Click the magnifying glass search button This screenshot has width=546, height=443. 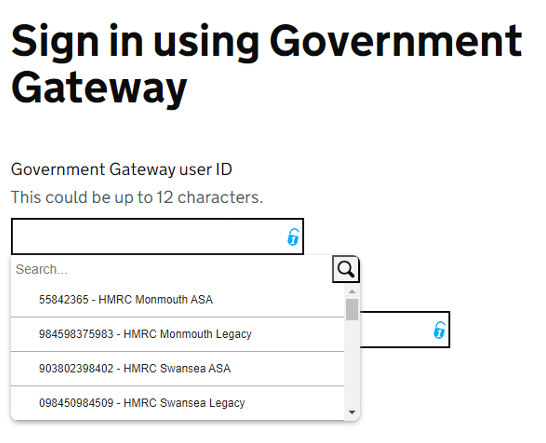[345, 269]
